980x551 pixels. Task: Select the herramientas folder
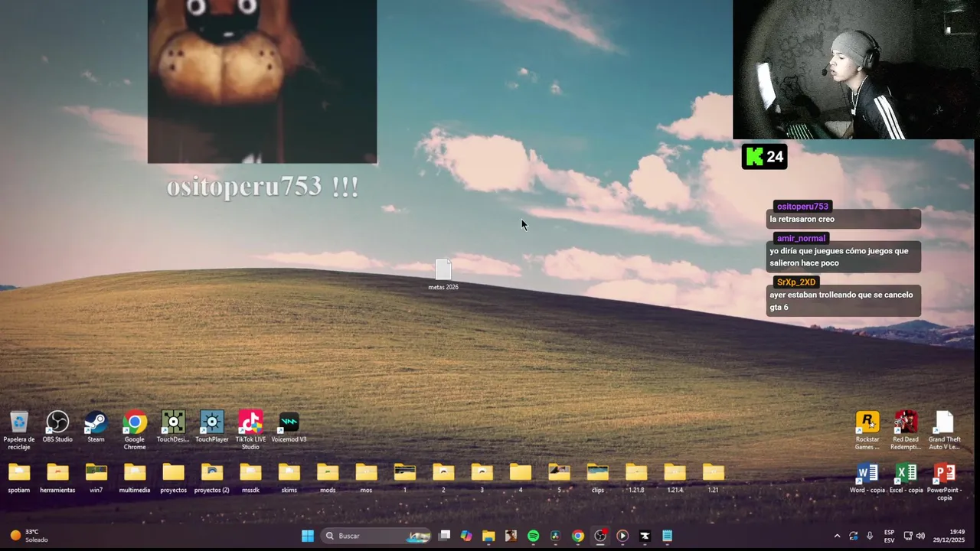(x=57, y=478)
